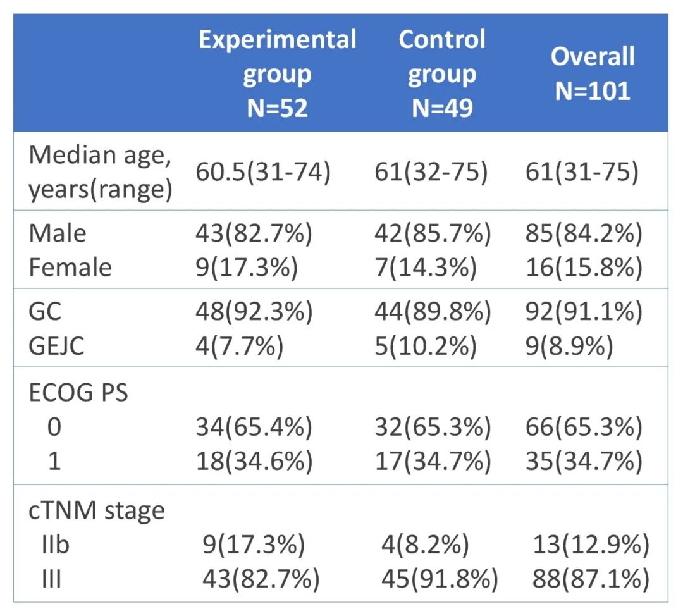Click the 45(91.8%) stage III control value
This screenshot has height=616, width=683.
click(439, 579)
